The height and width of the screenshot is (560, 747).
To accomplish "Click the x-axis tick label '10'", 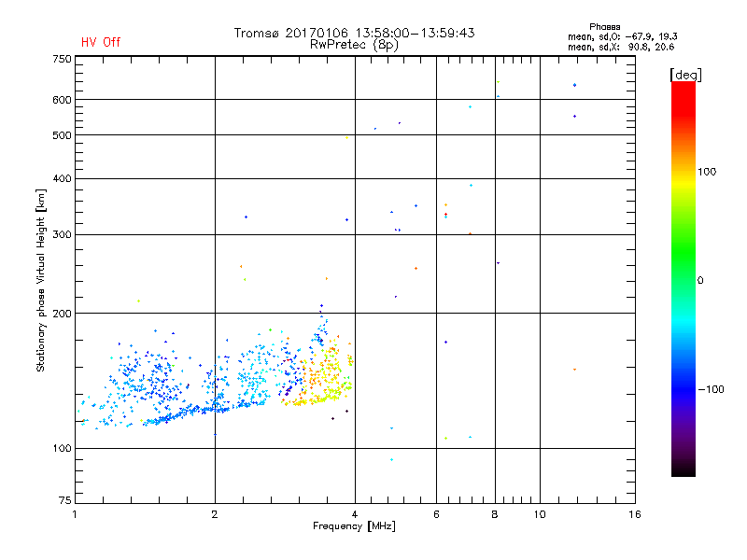I will pyautogui.click(x=540, y=514).
